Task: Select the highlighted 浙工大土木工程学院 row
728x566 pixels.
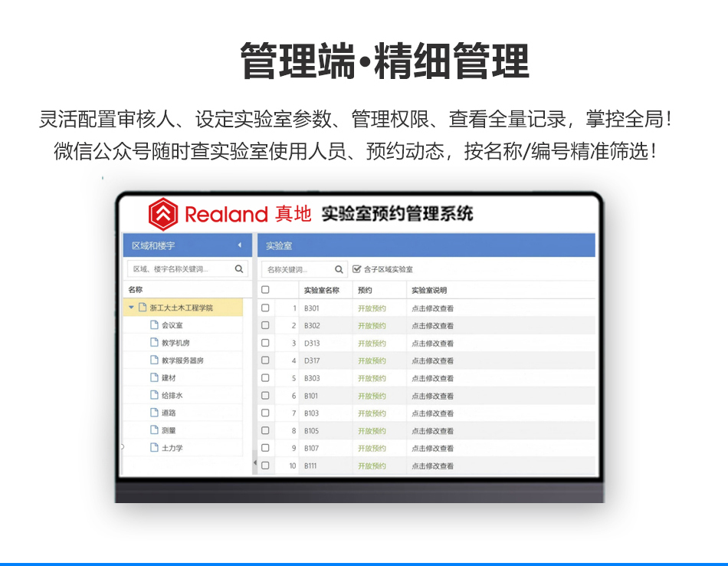Action: pyautogui.click(x=185, y=307)
